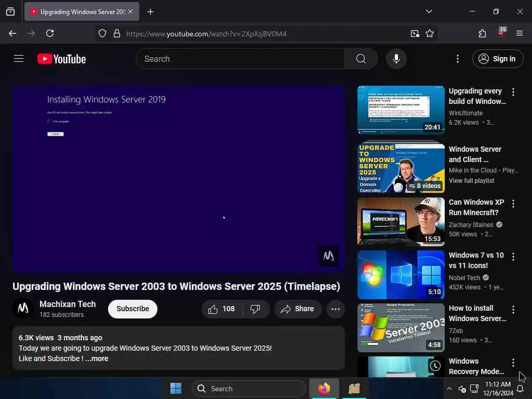Open YouTube settings three-dot menu

[x=457, y=59]
